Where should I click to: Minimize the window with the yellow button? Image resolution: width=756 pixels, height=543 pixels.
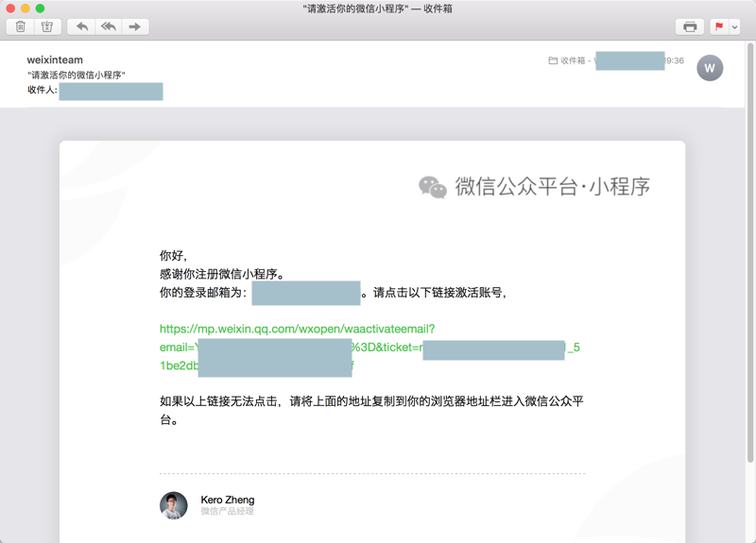26,8
